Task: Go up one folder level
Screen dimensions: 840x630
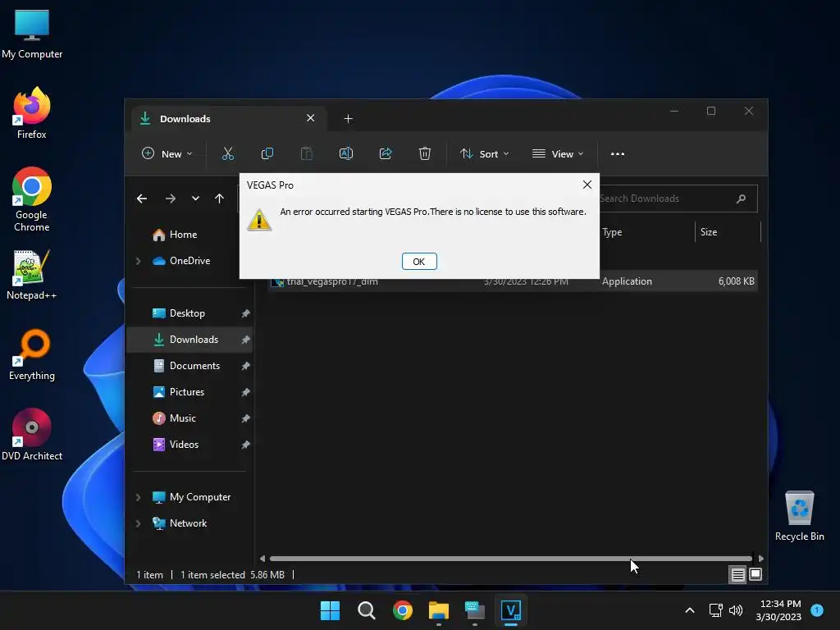Action: 219,199
